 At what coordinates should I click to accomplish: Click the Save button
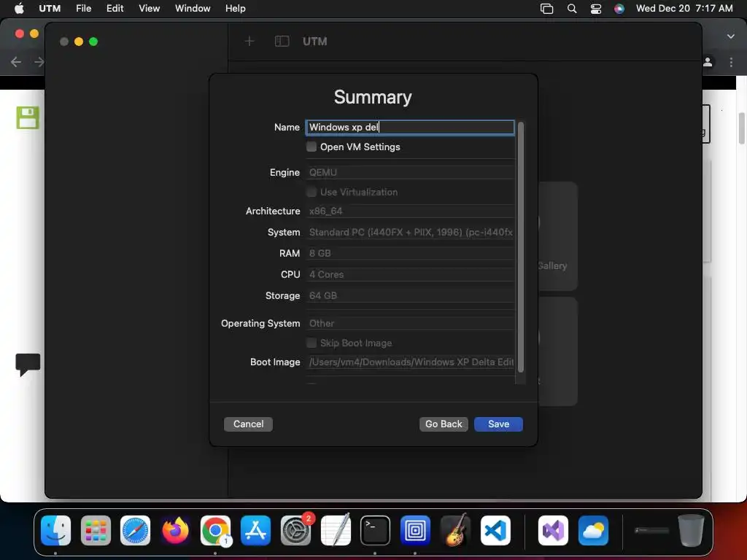[x=498, y=424]
